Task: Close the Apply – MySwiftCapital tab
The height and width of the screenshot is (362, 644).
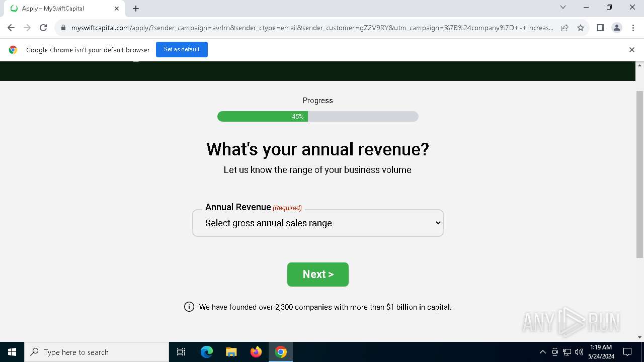Action: click(116, 9)
